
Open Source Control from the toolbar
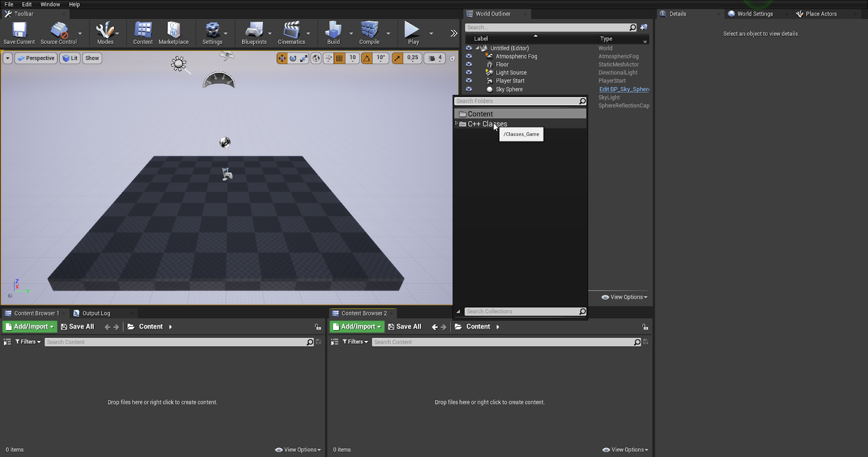point(59,33)
